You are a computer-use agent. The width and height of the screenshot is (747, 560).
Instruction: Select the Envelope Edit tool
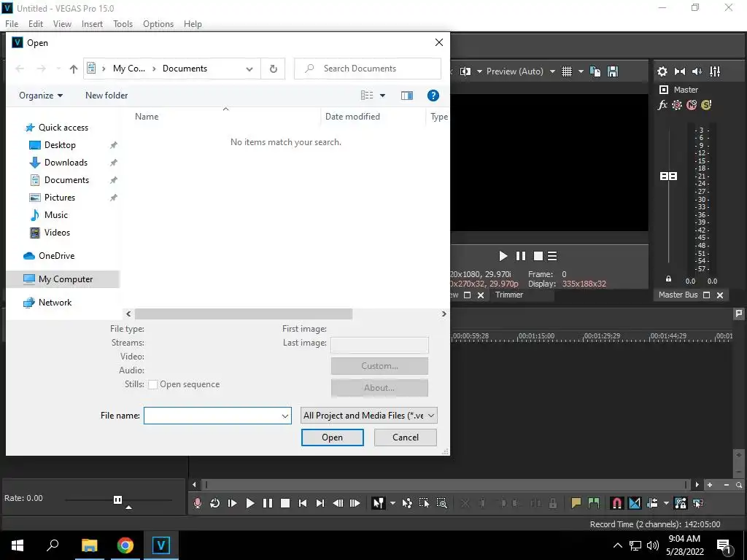click(x=407, y=503)
